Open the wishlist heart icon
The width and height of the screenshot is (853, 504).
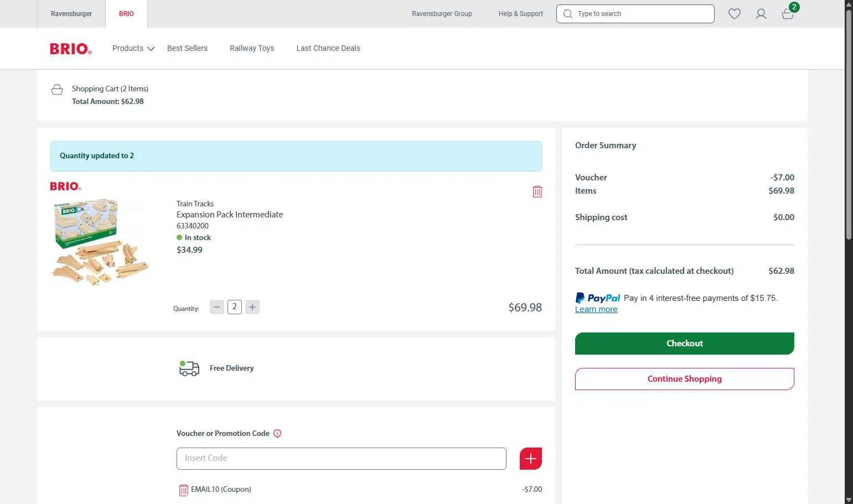point(734,14)
